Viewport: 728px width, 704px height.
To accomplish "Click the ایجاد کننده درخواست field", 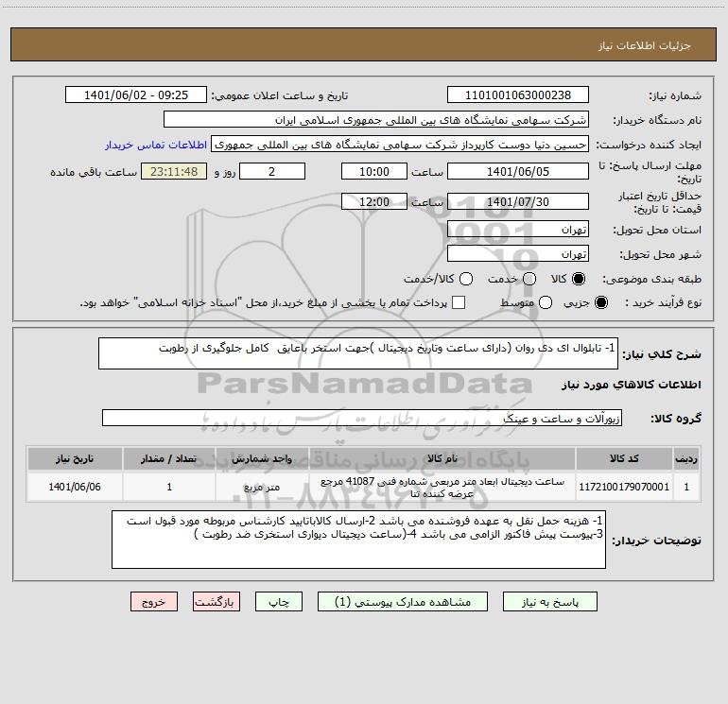I will click(x=400, y=145).
